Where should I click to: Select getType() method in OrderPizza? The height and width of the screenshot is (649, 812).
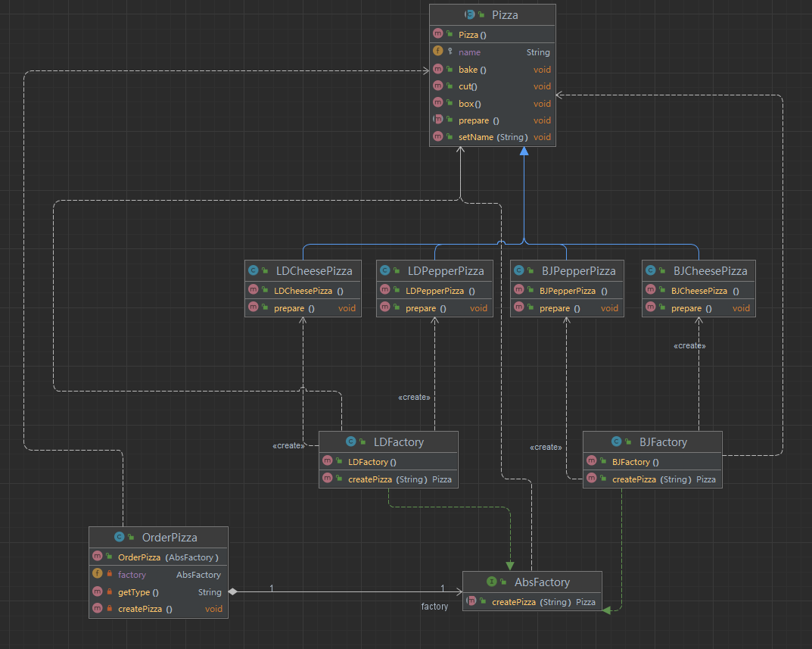click(x=158, y=592)
